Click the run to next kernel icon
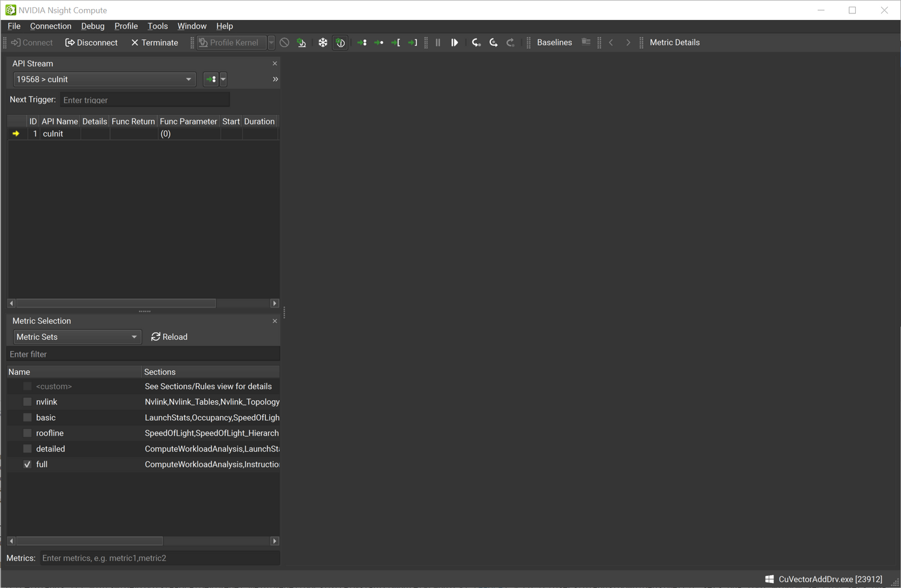This screenshot has height=588, width=901. pyautogui.click(x=362, y=42)
